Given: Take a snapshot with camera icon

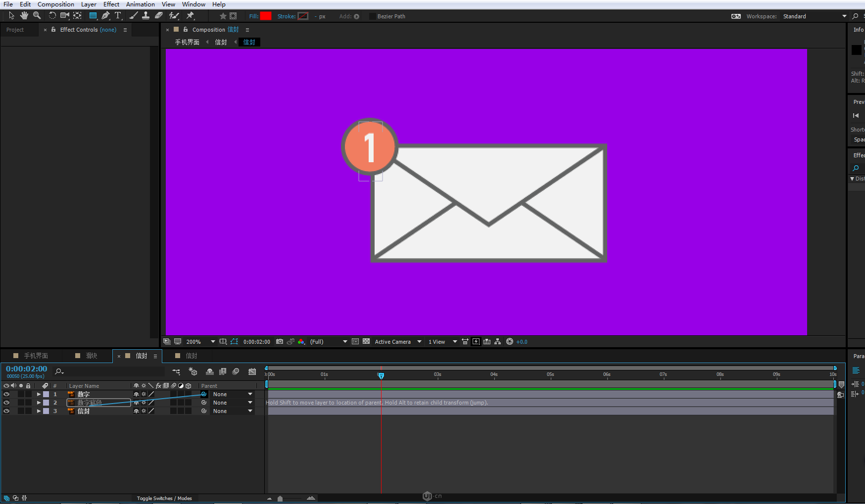Looking at the screenshot, I should (x=280, y=342).
